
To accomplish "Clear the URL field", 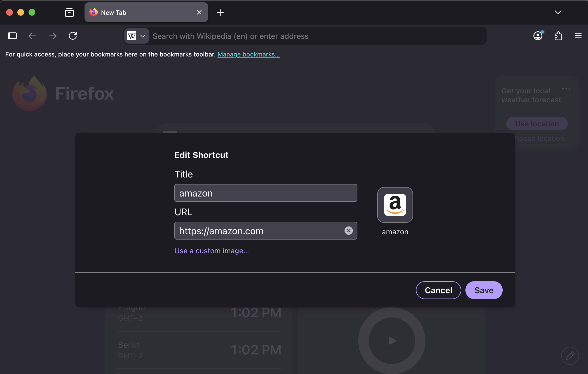I will (348, 231).
